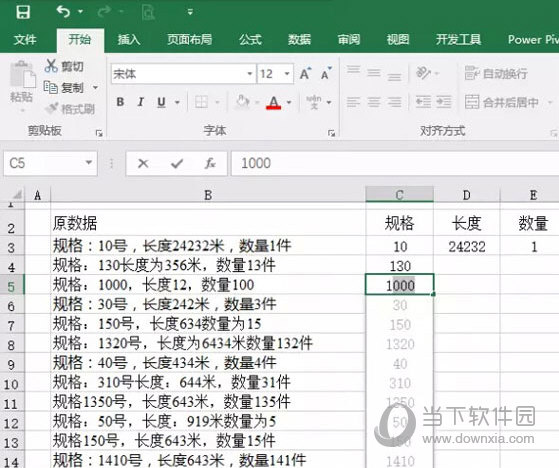Viewport: 559px width, 468px height.
Task: Click the decrease font size icon
Action: click(326, 74)
